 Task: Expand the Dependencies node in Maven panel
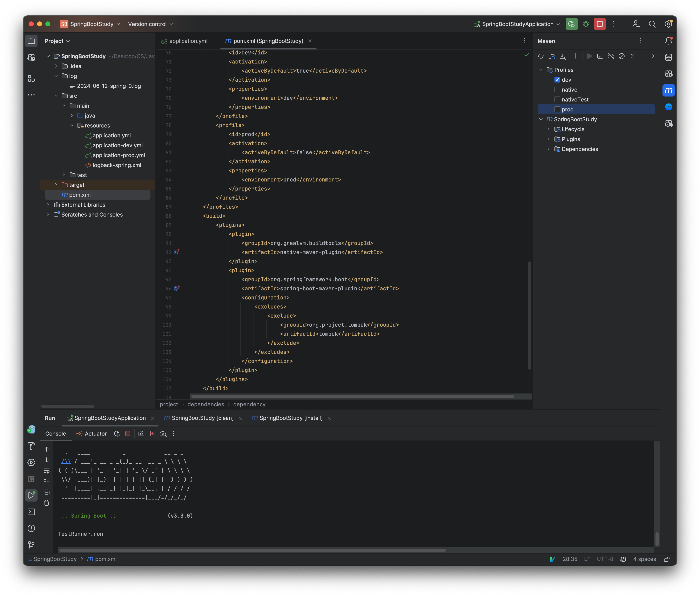(x=549, y=149)
